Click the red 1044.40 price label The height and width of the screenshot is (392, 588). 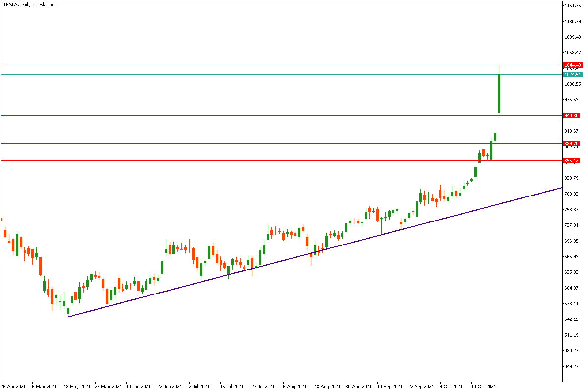[x=572, y=65]
